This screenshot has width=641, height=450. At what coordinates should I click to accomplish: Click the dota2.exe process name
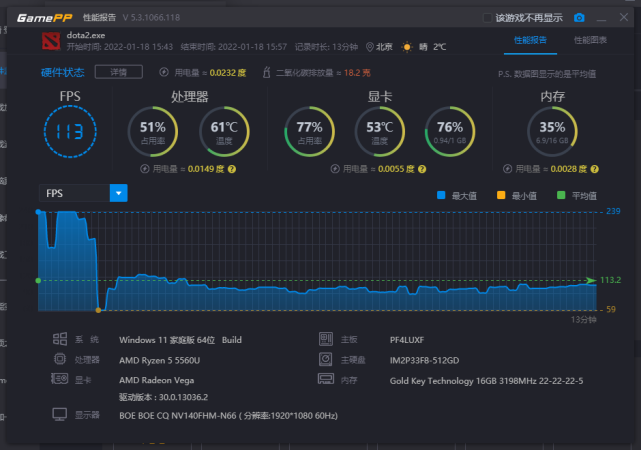click(x=86, y=35)
